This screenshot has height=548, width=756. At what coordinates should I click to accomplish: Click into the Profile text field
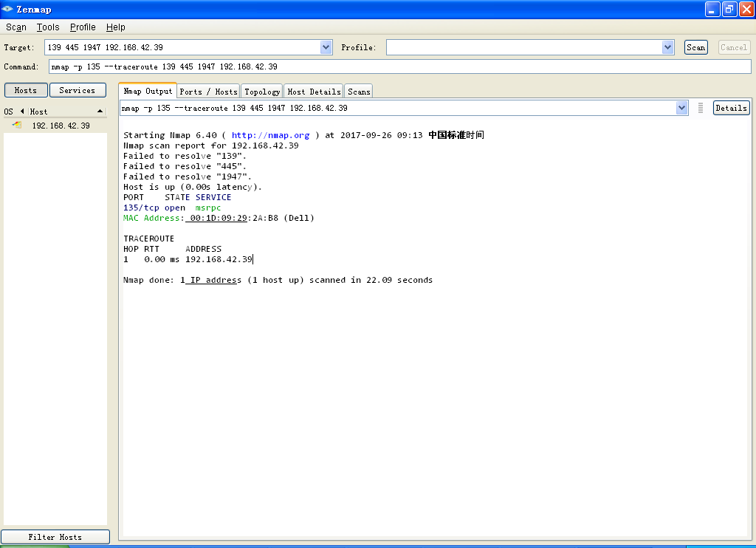pos(524,47)
